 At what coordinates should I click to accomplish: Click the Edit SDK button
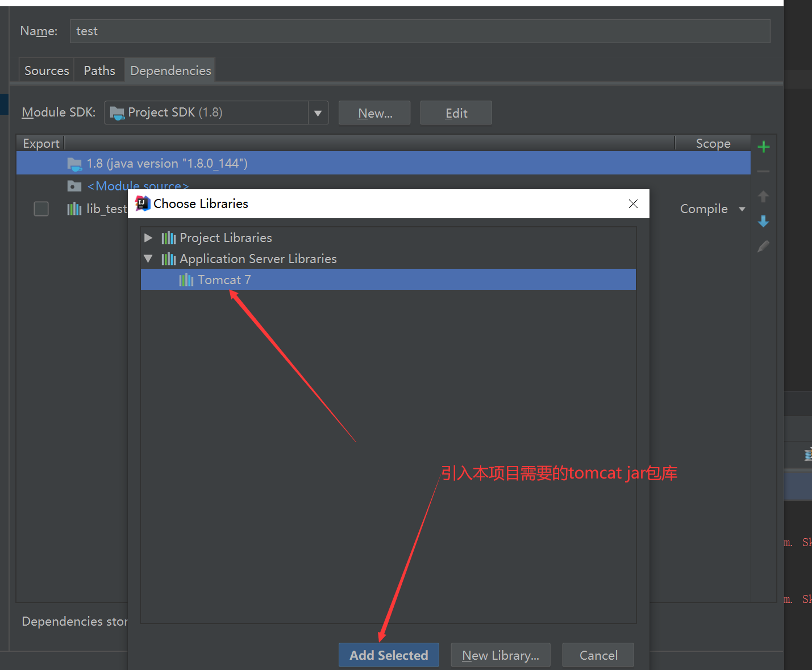coord(456,113)
